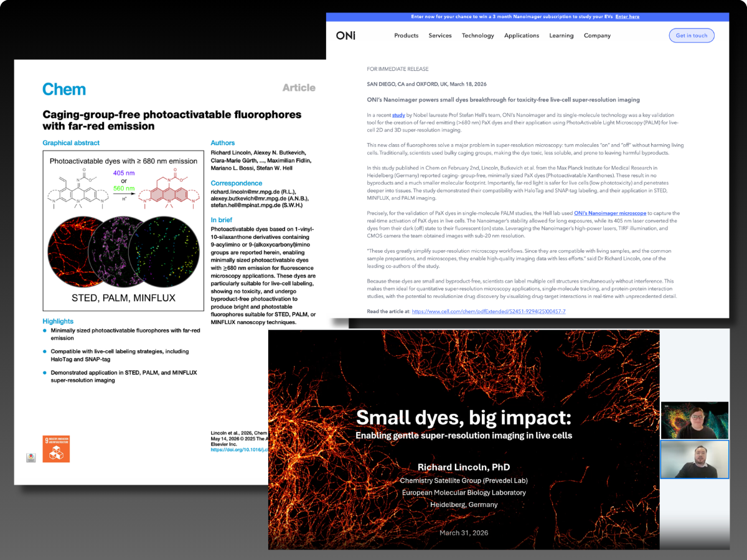Click 'Enabling gentle super-resolution imaging in live cells' subtitle

pos(464,435)
